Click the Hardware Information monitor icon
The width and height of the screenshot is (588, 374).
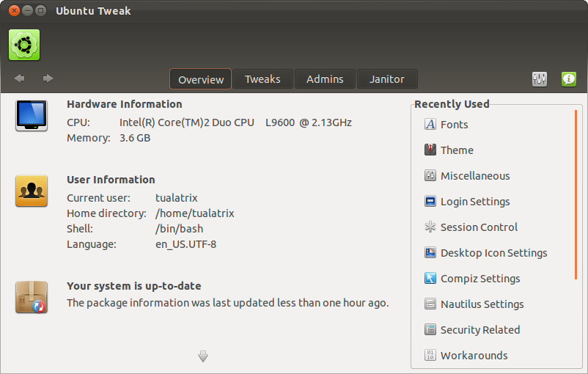[32, 116]
